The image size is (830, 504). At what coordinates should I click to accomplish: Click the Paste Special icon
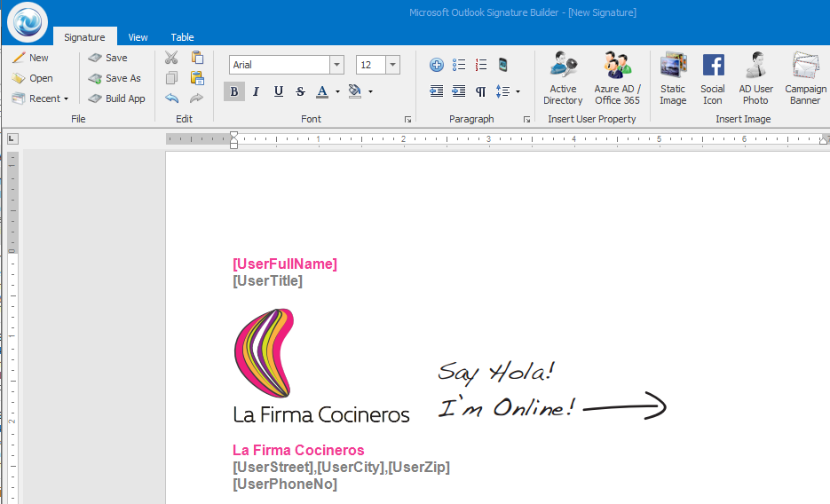click(x=197, y=78)
